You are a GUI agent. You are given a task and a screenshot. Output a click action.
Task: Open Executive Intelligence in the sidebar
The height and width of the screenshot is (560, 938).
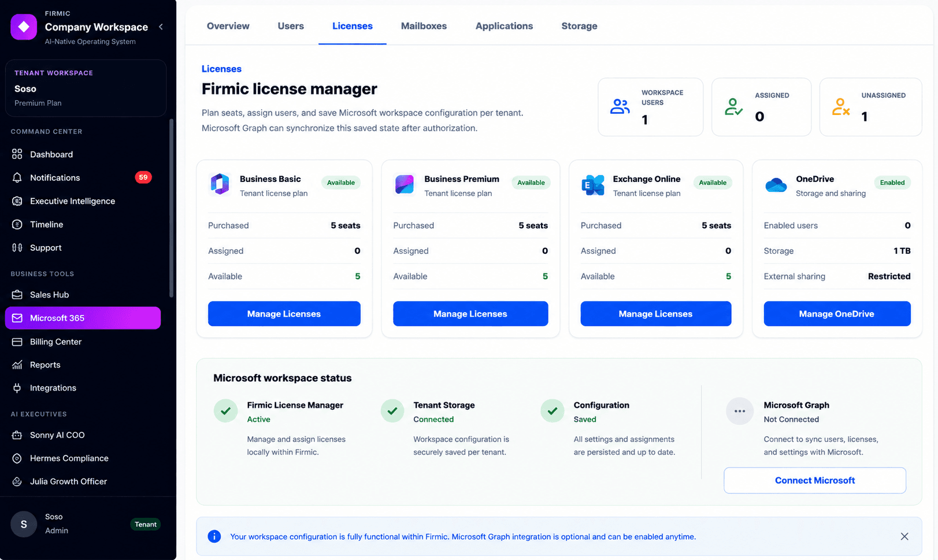click(83, 201)
